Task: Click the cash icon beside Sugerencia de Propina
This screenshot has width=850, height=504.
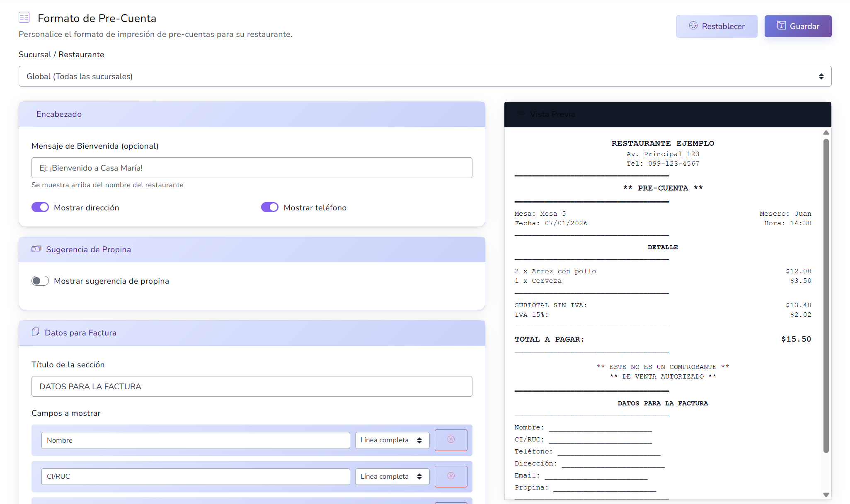Action: coord(36,249)
